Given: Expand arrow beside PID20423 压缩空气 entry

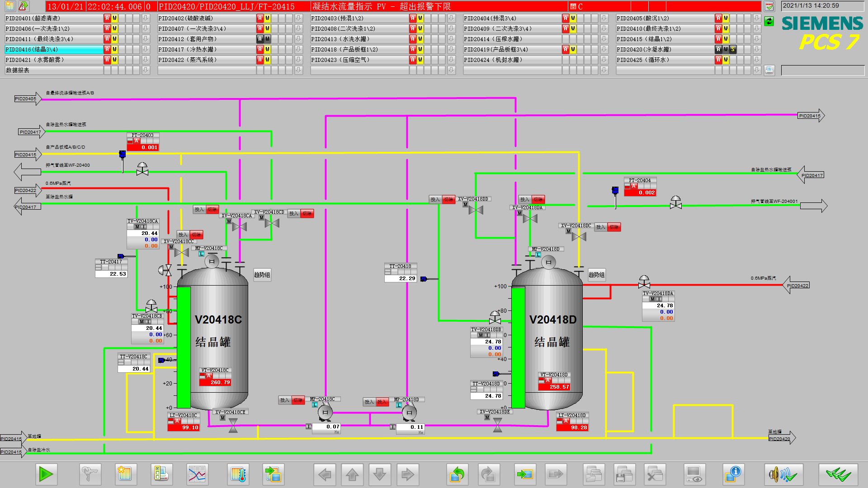Looking at the screenshot, I should tap(451, 60).
